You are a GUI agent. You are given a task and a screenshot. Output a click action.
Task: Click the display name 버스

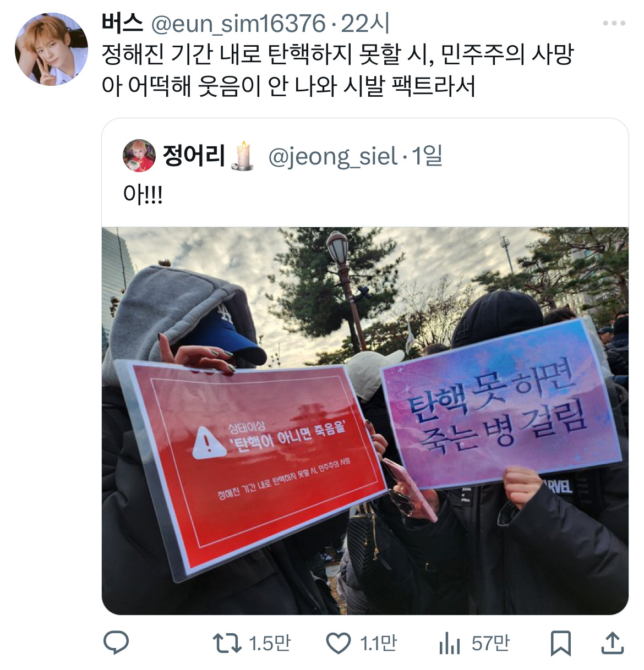tap(122, 23)
